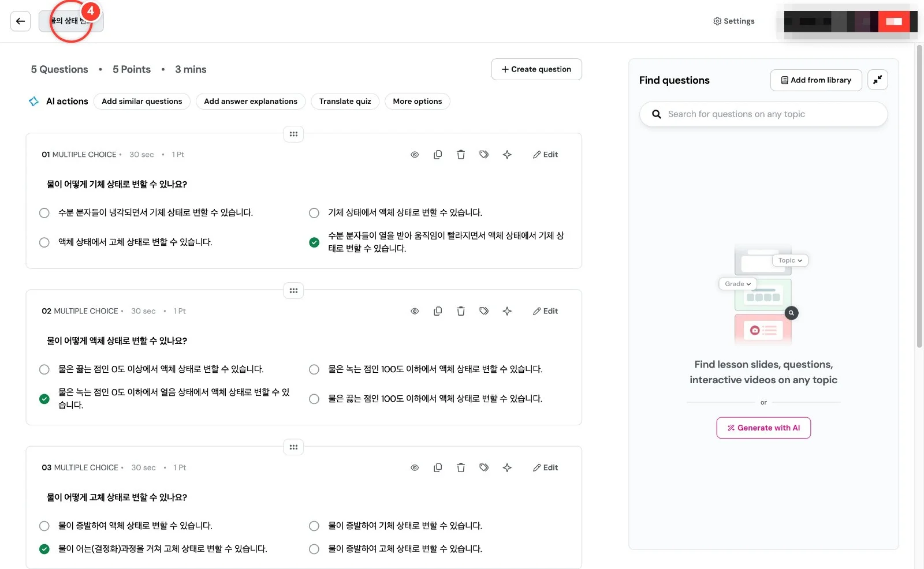Viewport: 924px width, 569px height.
Task: Open tag options for question 03
Action: 484,467
